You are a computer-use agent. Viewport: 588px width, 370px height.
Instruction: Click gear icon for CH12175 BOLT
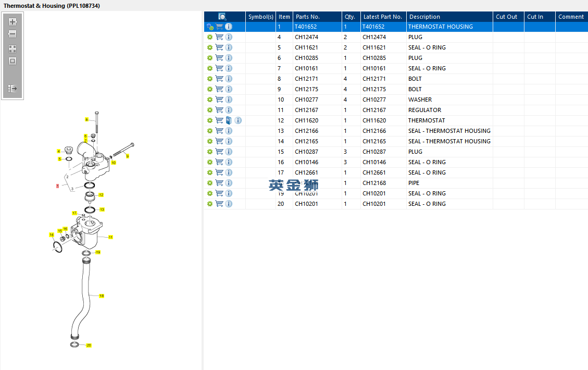point(209,89)
